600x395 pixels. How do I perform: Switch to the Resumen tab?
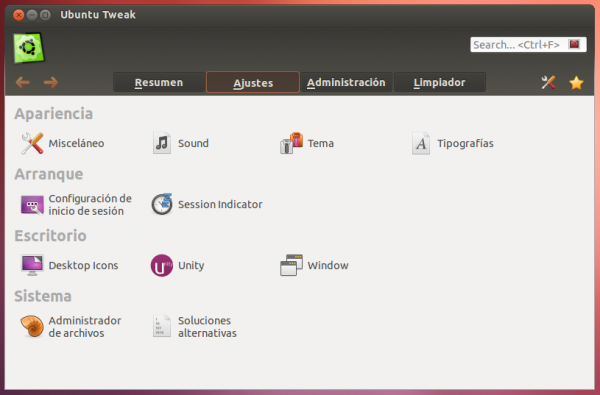pyautogui.click(x=159, y=82)
